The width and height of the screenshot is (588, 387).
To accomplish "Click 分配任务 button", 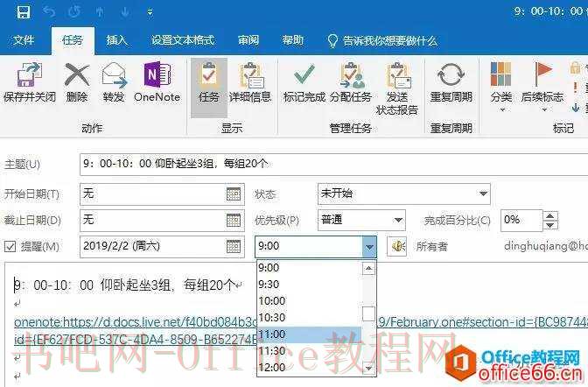I will [x=351, y=82].
